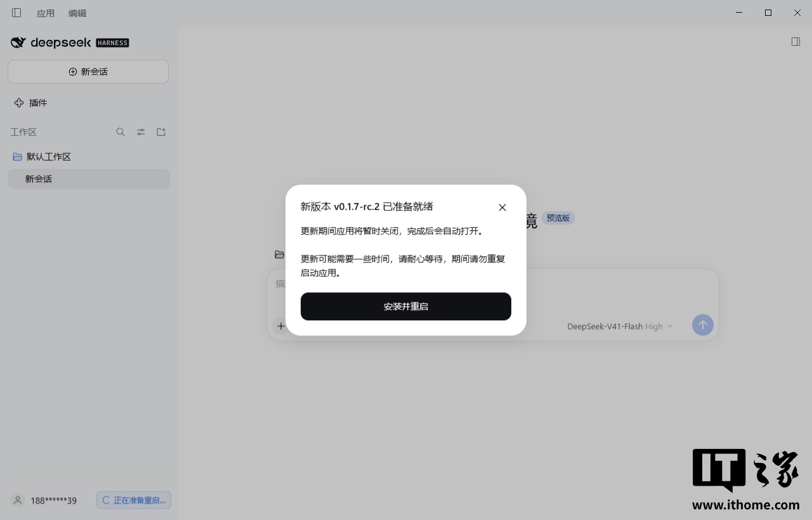Maximize the application window
Viewport: 812px width, 520px height.
tap(768, 13)
